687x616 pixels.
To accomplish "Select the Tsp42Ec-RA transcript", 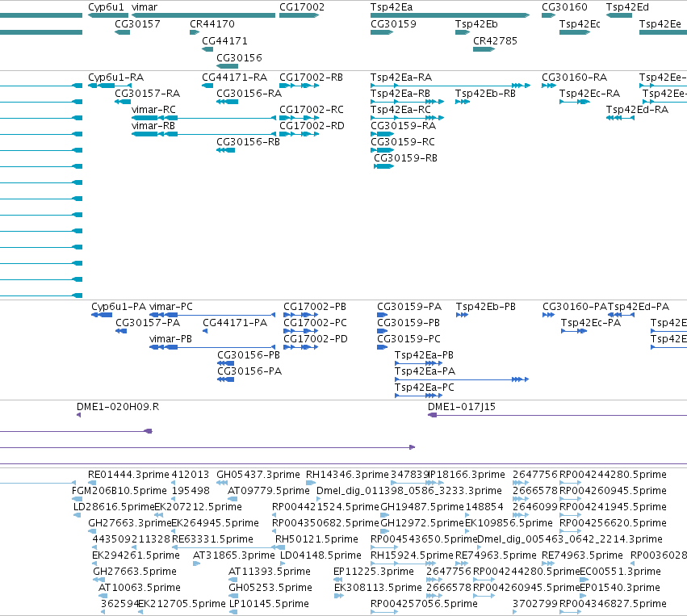I will 575,102.
